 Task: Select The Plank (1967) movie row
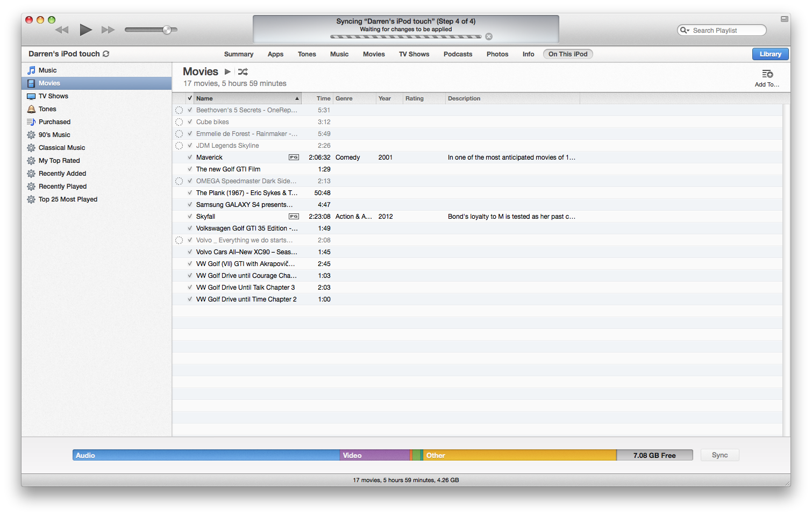click(478, 193)
